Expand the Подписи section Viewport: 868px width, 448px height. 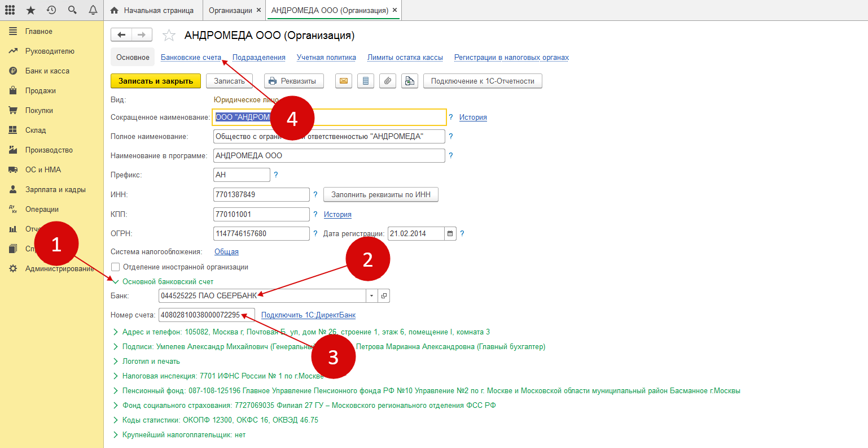coord(329,347)
